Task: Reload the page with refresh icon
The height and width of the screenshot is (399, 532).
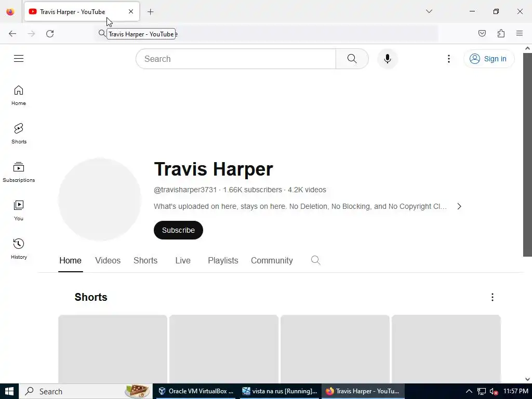Action: (x=50, y=34)
